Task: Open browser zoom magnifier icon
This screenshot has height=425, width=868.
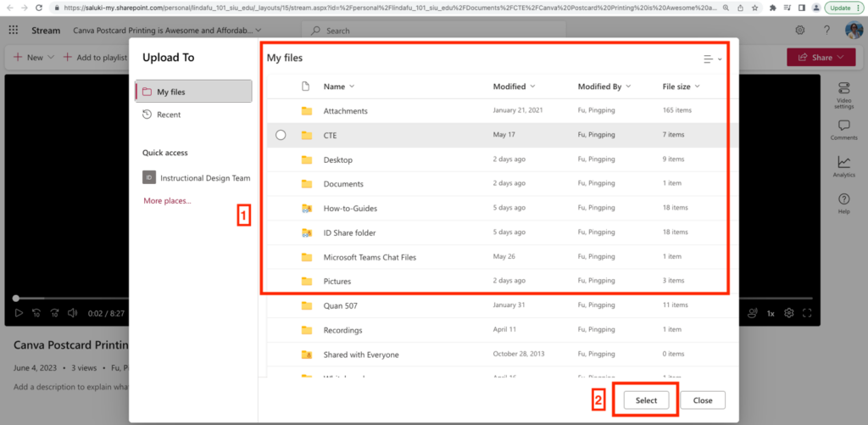Action: pos(726,8)
